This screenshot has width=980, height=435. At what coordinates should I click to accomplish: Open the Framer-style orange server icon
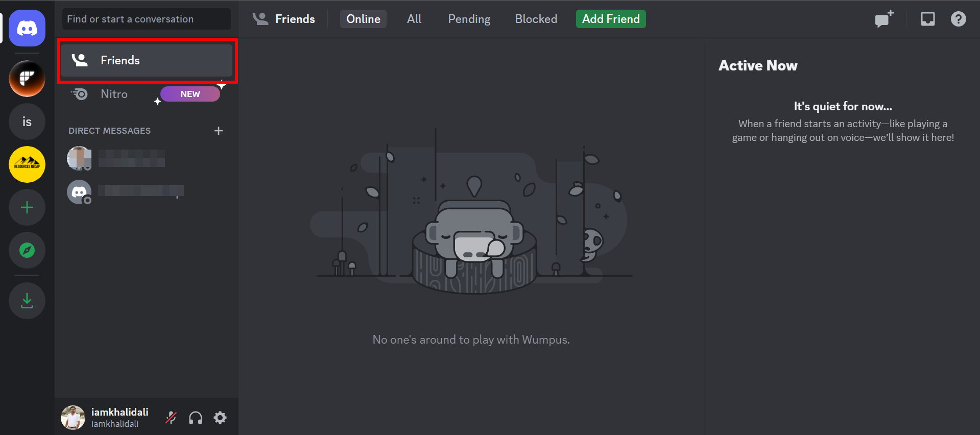(x=27, y=79)
